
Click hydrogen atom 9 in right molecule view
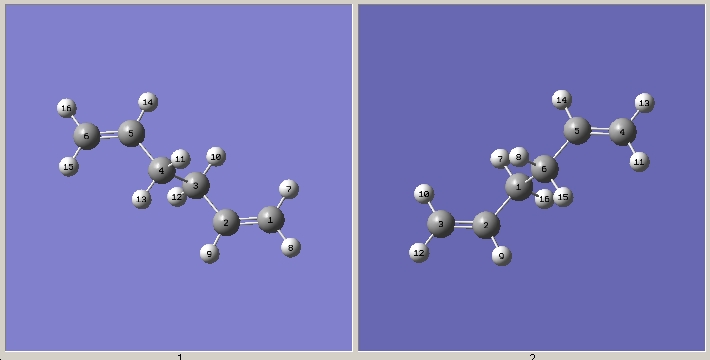tap(502, 256)
